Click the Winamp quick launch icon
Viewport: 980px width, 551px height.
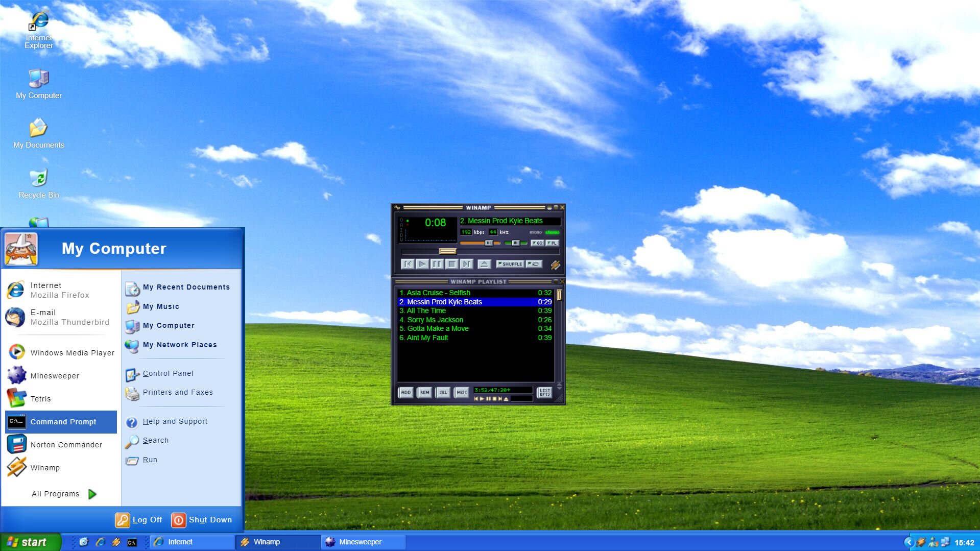[x=116, y=542]
